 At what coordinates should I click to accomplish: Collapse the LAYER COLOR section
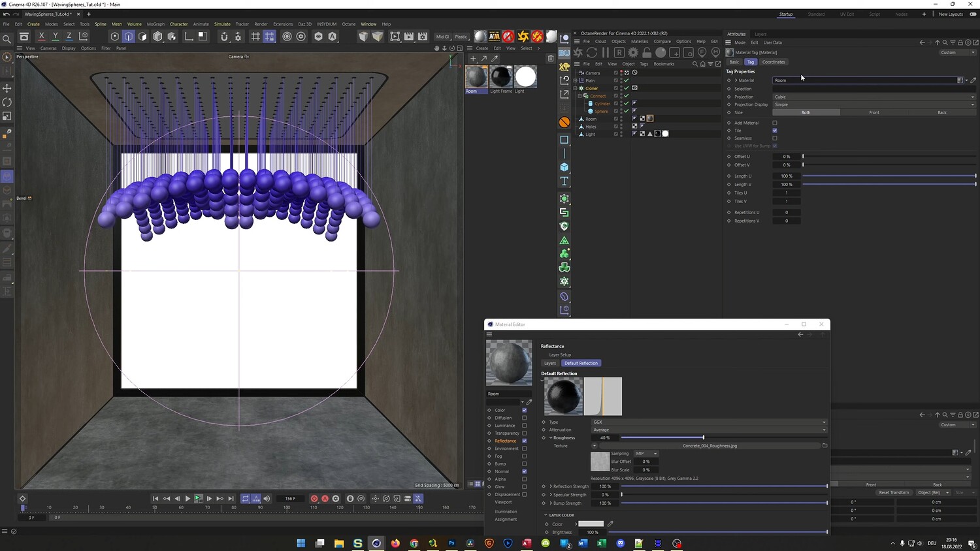(x=546, y=515)
